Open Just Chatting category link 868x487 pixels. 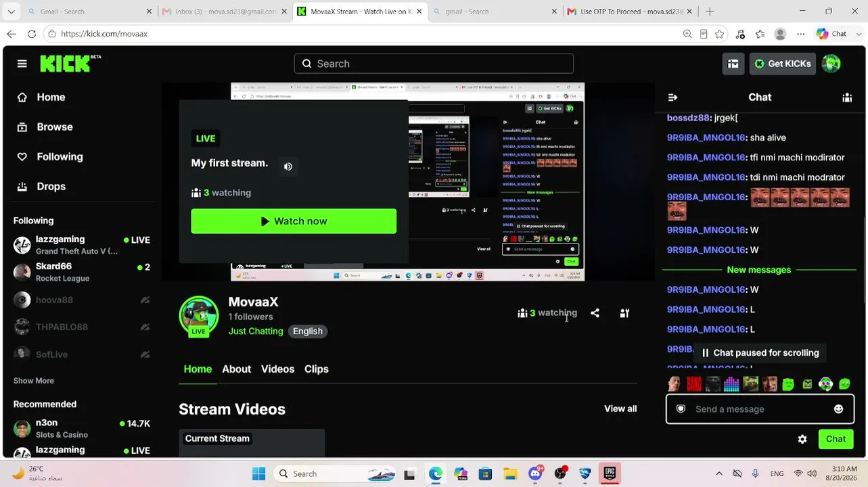click(256, 331)
